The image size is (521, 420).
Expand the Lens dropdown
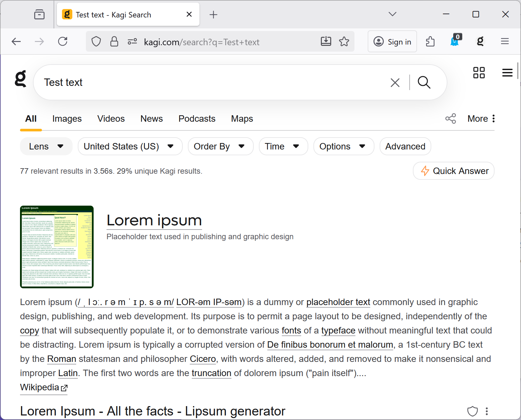tap(46, 147)
